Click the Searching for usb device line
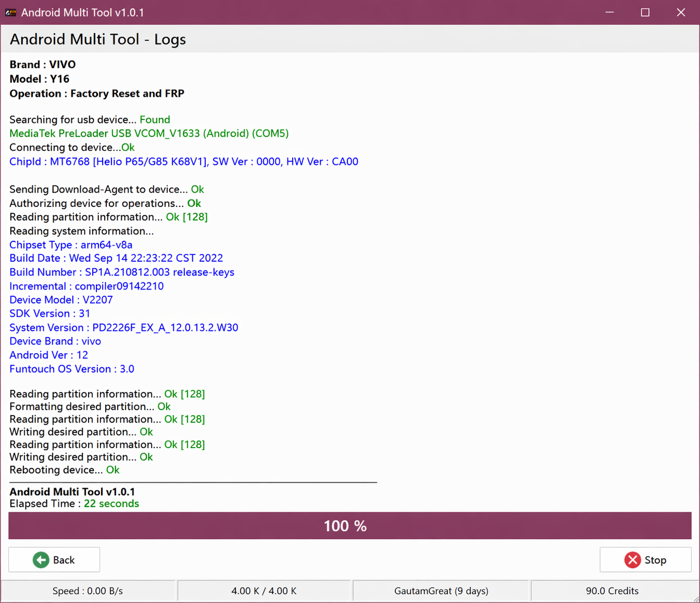Image resolution: width=700 pixels, height=603 pixels. click(90, 120)
